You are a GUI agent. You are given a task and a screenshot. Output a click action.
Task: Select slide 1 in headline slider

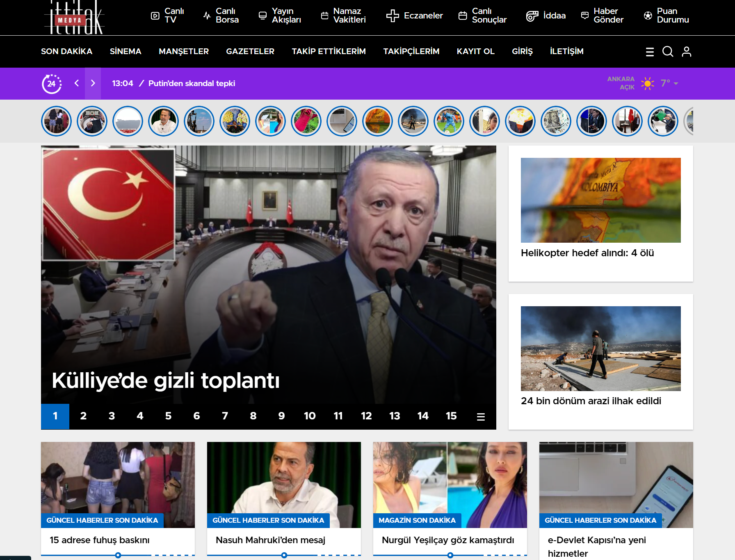(55, 416)
